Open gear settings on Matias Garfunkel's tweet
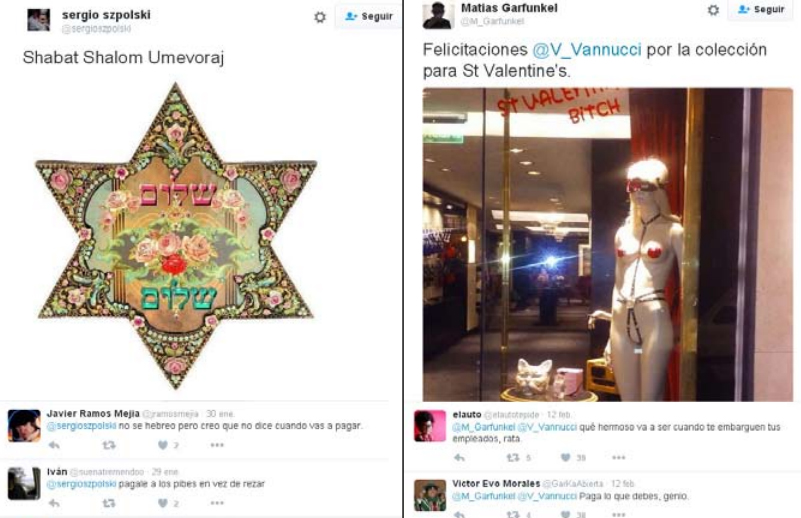The height and width of the screenshot is (518, 801). point(714,10)
